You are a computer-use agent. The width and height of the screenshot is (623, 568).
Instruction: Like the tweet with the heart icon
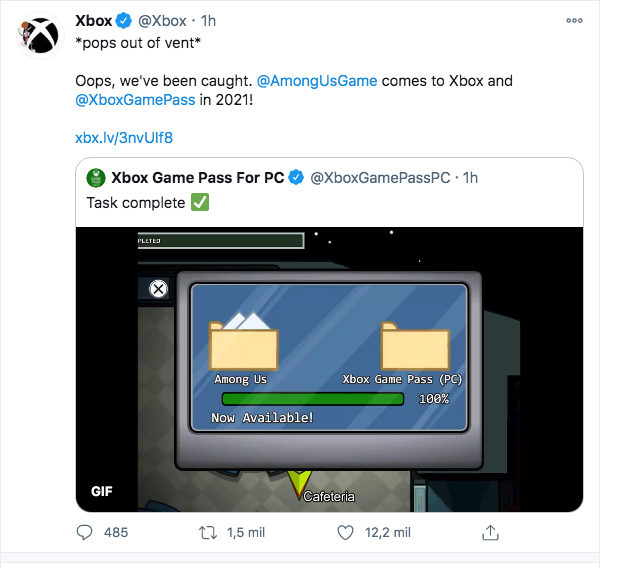(345, 533)
